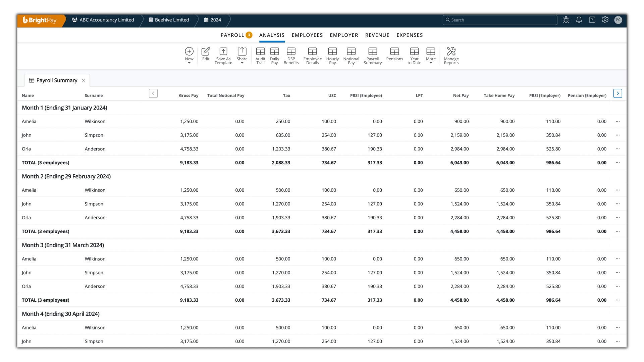This screenshot has height=362, width=644.
Task: Open options for Month 2 Orla row
Action: 618,218
